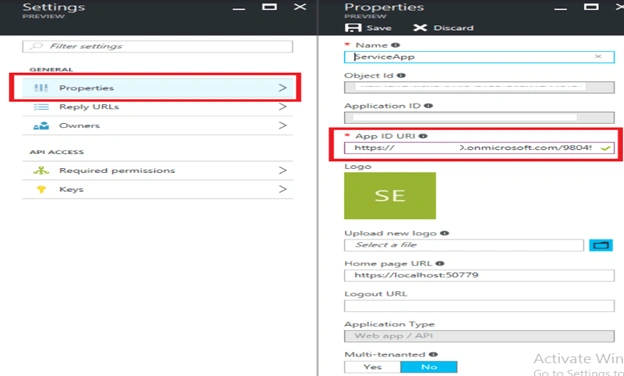Click the Application Type Web app / API field
The image size is (624, 376).
[x=479, y=336]
